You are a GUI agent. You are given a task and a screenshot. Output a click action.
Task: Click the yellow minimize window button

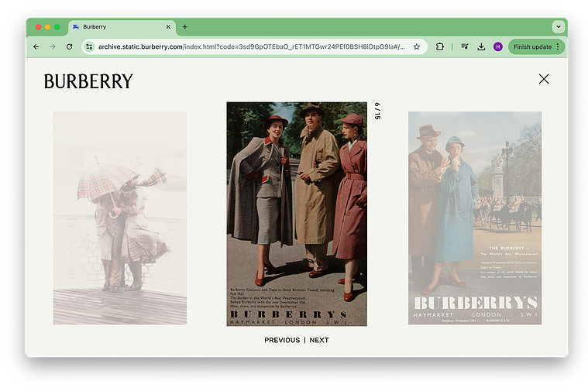[x=47, y=27]
